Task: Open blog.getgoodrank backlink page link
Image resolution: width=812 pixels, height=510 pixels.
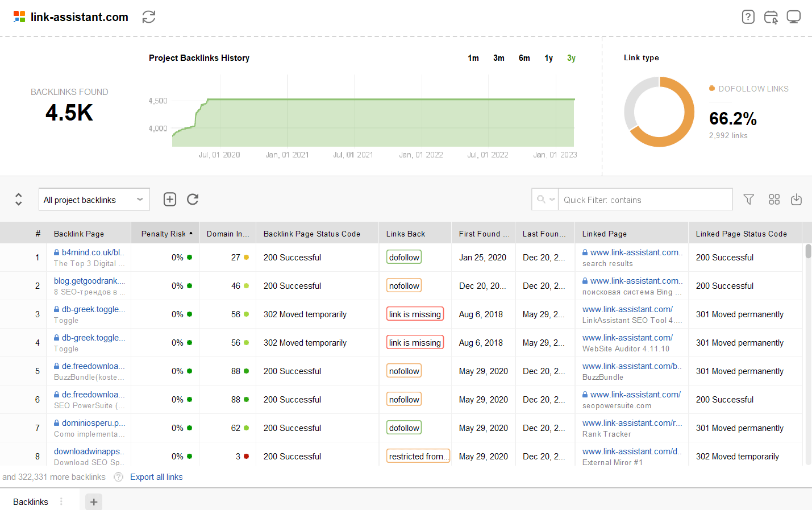Action: coord(89,281)
